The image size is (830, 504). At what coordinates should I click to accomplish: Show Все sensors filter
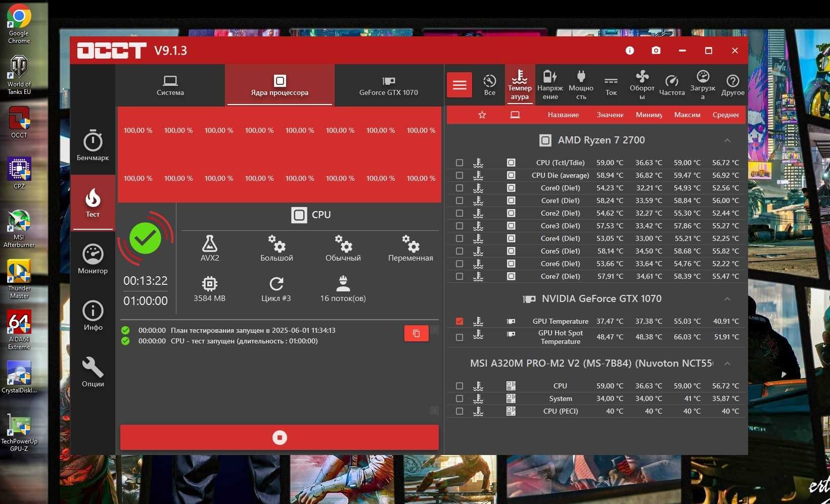(x=490, y=85)
